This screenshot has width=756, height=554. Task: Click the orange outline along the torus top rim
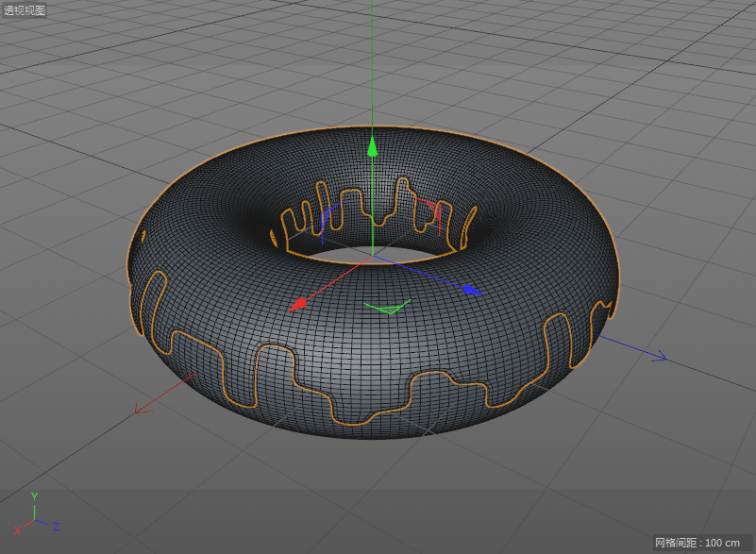click(x=373, y=127)
